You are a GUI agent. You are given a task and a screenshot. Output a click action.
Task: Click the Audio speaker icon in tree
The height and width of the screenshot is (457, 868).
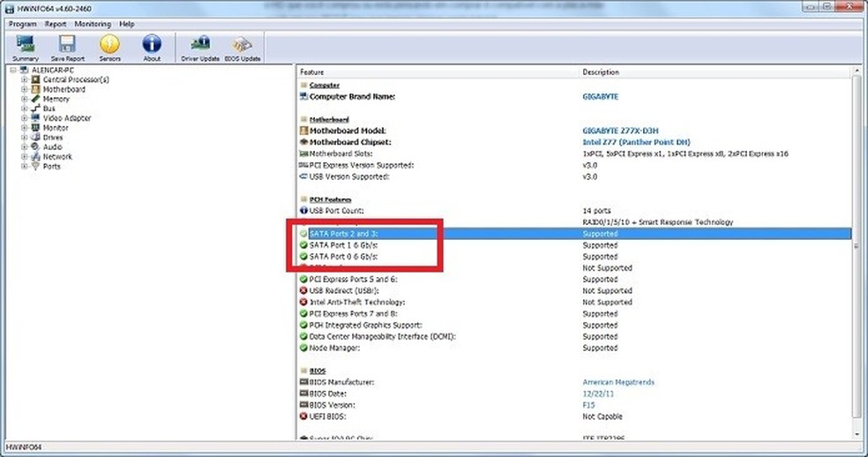pos(35,146)
